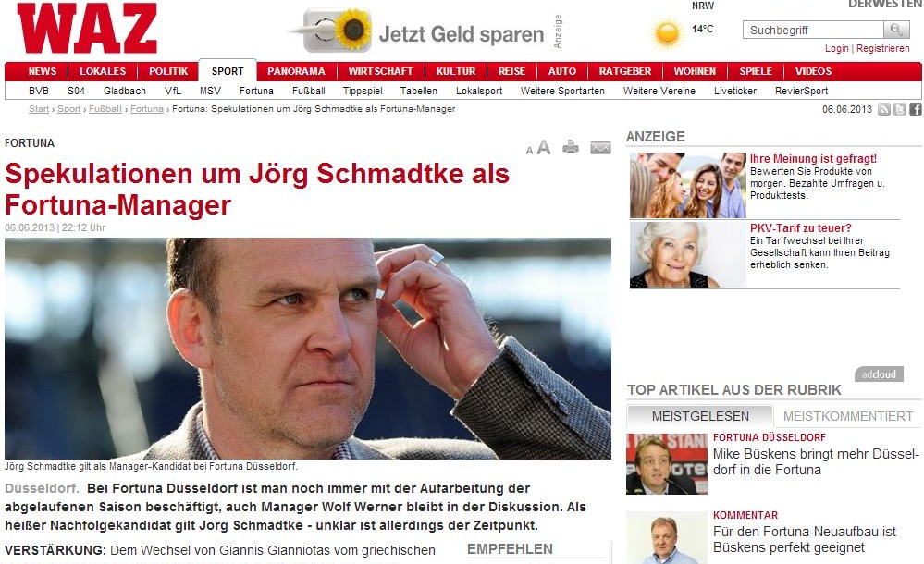The image size is (924, 564).
Task: Open the Facebook icon next to date
Action: (x=916, y=109)
